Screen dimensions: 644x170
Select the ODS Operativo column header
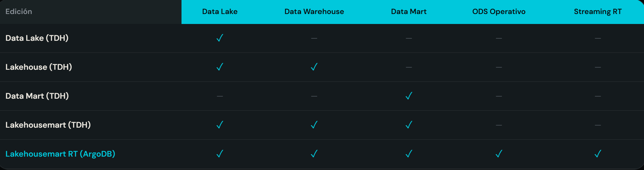coord(499,12)
